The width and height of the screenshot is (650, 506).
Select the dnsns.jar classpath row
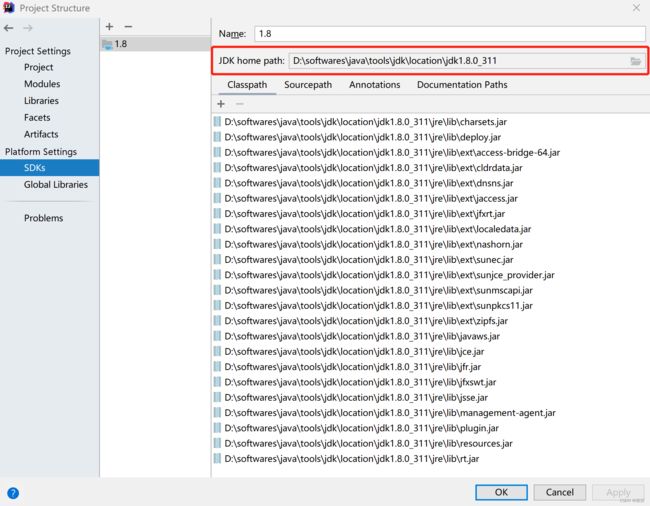(430, 183)
